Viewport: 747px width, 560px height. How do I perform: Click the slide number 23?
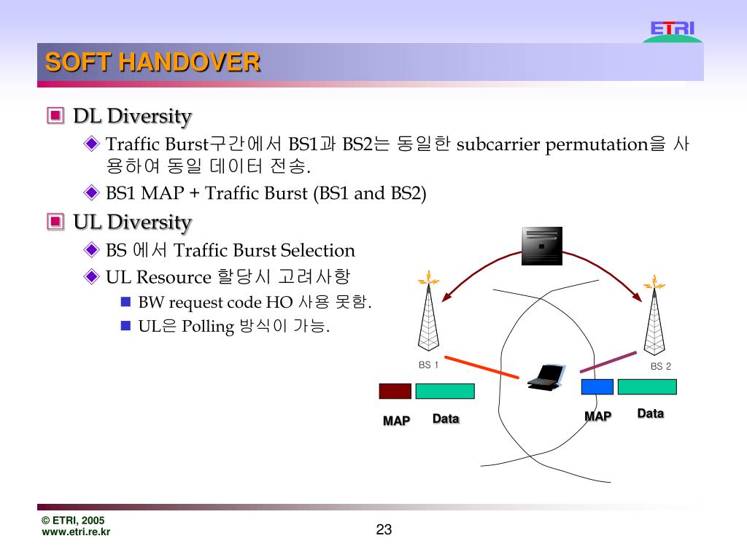pyautogui.click(x=384, y=529)
